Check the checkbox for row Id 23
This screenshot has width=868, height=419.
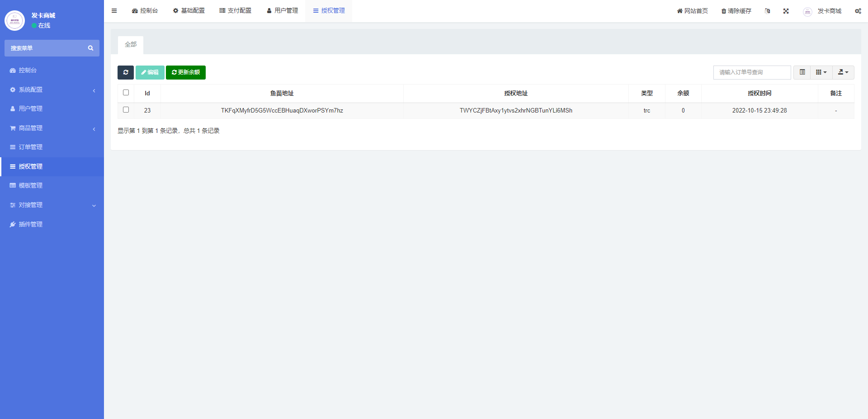click(126, 109)
